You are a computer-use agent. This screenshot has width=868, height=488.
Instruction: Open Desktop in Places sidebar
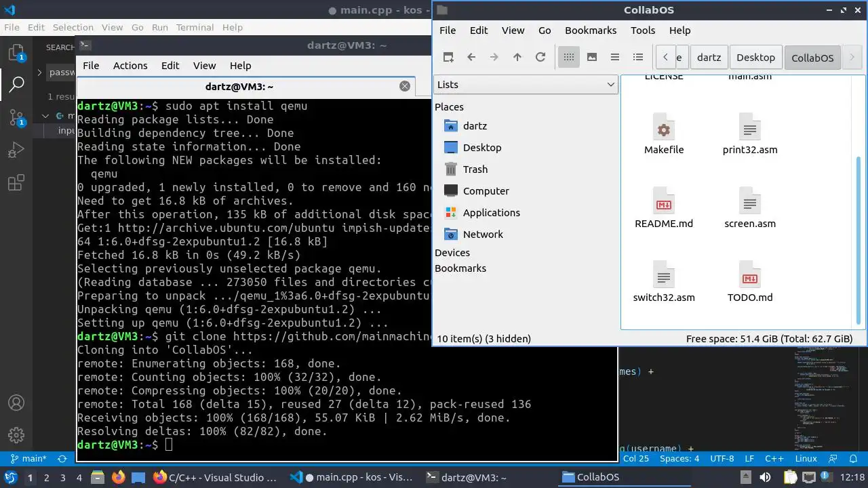click(482, 148)
